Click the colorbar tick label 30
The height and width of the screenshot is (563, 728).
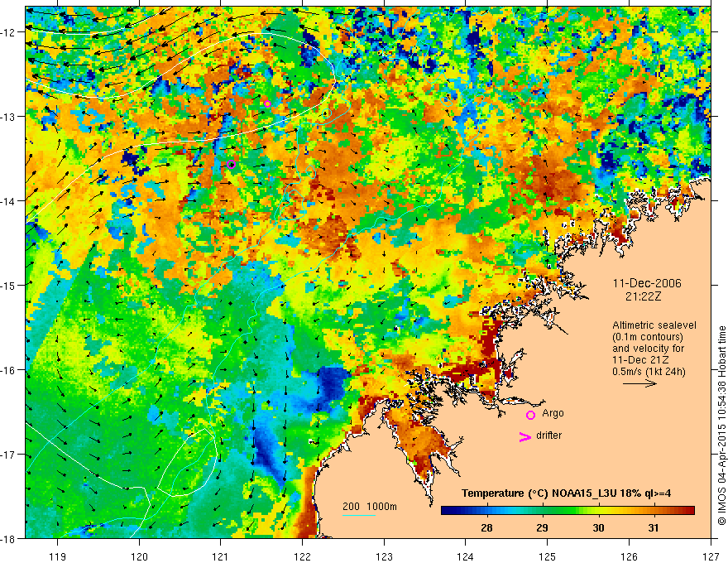[598, 527]
